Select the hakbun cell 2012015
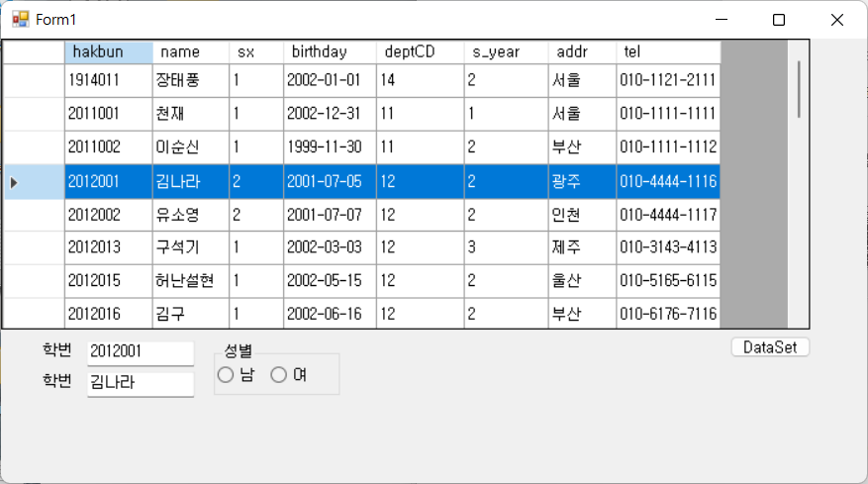This screenshot has width=868, height=484. pyautogui.click(x=109, y=281)
